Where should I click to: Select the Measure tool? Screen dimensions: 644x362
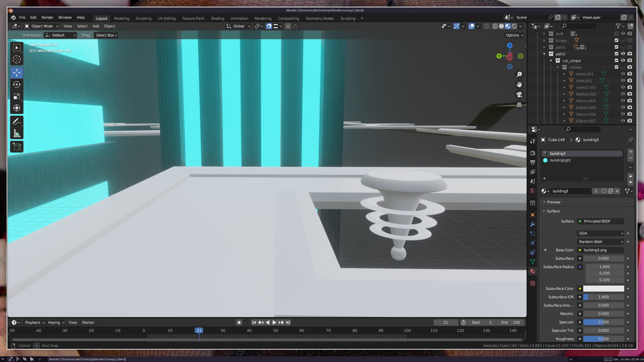(x=17, y=134)
